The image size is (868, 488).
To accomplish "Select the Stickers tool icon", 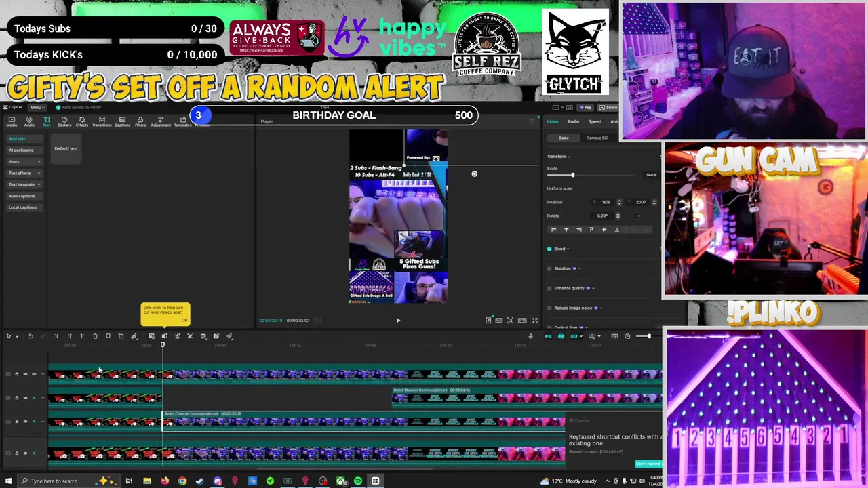I will [x=64, y=121].
